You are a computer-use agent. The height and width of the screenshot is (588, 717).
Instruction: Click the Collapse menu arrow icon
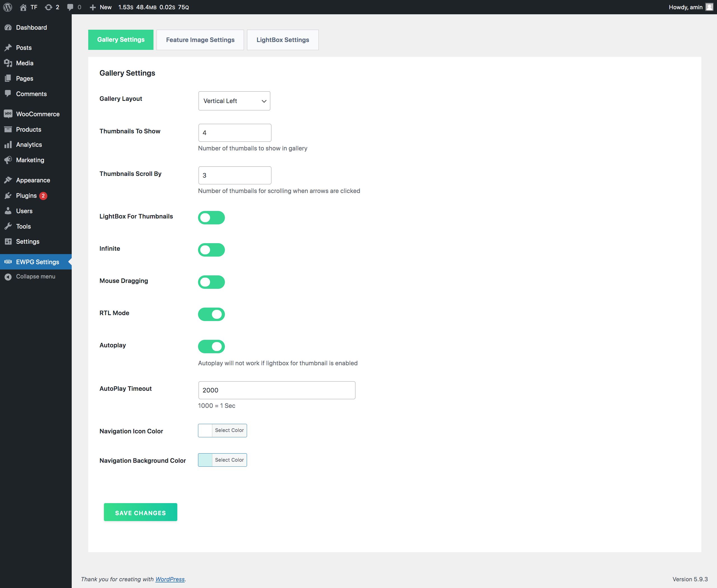coord(8,277)
